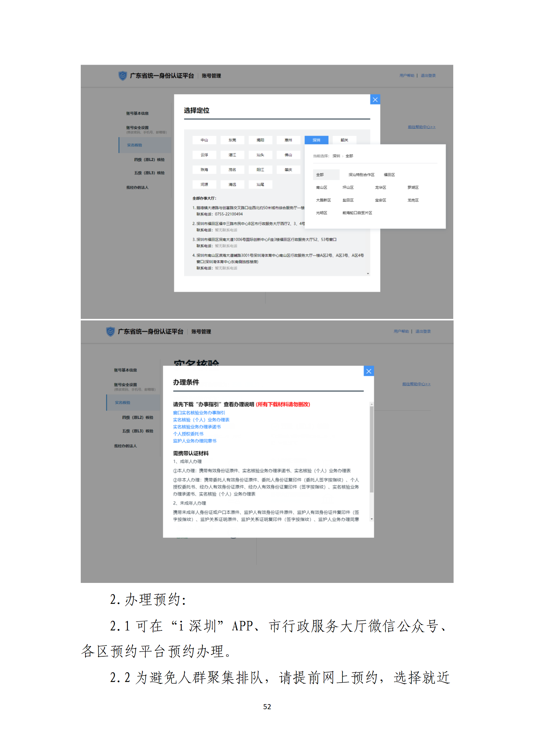Viewport: 534px width, 756px height.
Task: Download 窗口实名核验业务办事指引 link
Action: (199, 413)
